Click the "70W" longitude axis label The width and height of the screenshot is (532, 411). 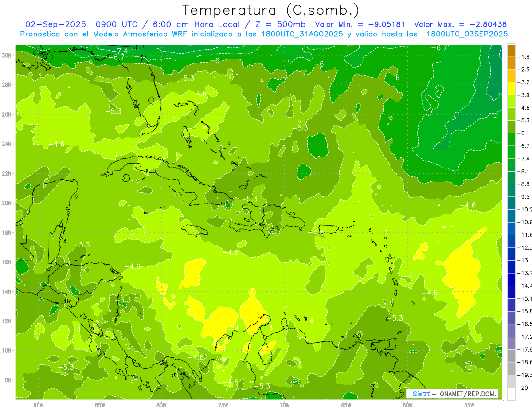[x=285, y=406]
